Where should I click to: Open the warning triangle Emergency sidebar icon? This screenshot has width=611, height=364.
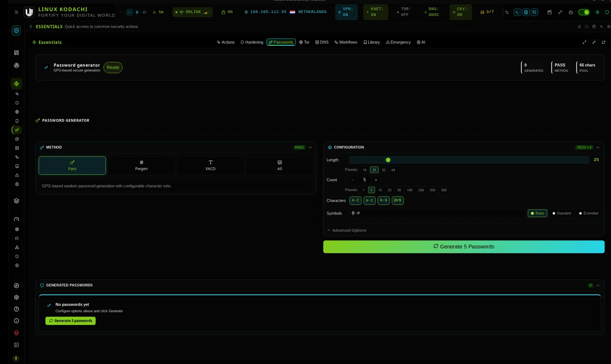coord(17,175)
